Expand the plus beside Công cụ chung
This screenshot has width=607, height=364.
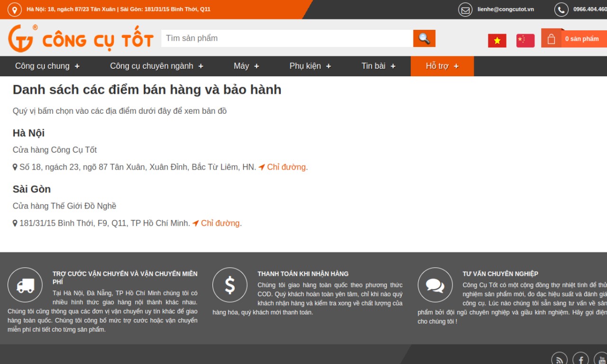pos(77,66)
